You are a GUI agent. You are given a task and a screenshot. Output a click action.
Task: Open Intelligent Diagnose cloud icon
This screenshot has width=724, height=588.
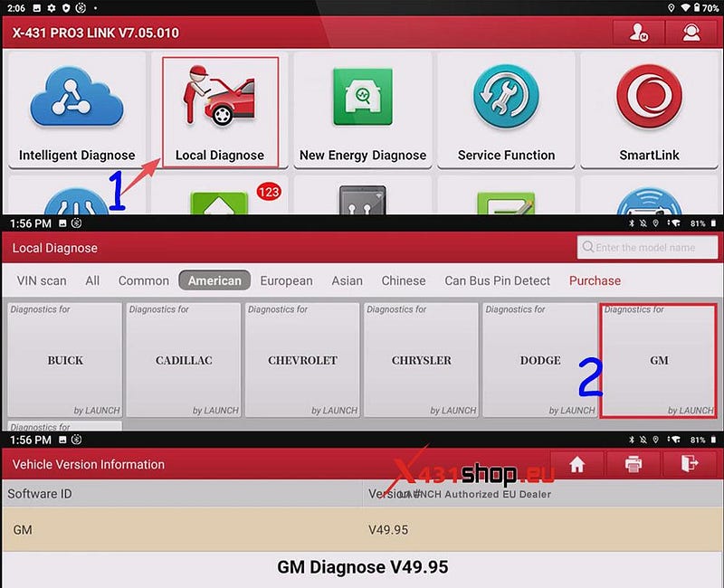tap(77, 97)
